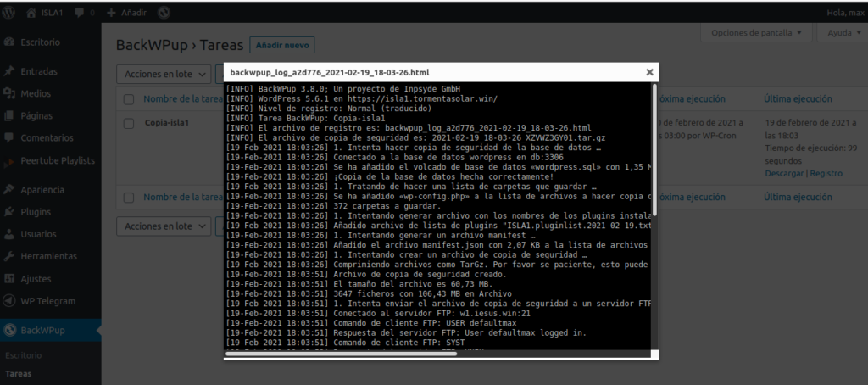
Task: Click the Añadir nuevo button
Action: click(x=281, y=46)
